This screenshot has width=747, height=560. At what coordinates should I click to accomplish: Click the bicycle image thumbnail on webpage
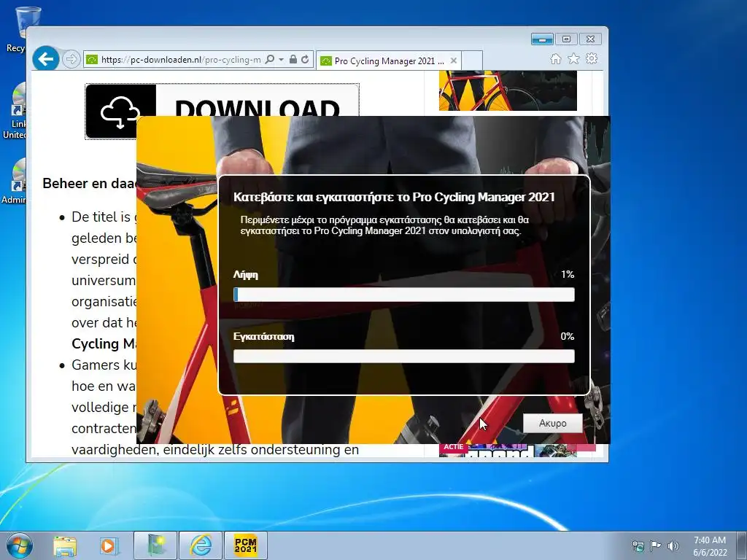[508, 90]
